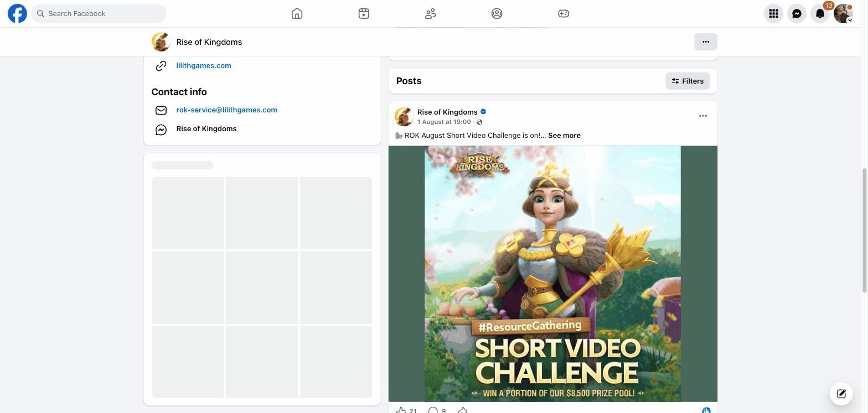Comment on the Short Video Challenge post
This screenshot has width=868, height=413.
tap(433, 410)
